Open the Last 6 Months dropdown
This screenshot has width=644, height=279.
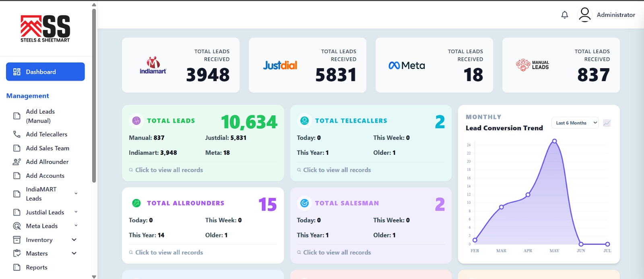click(575, 123)
